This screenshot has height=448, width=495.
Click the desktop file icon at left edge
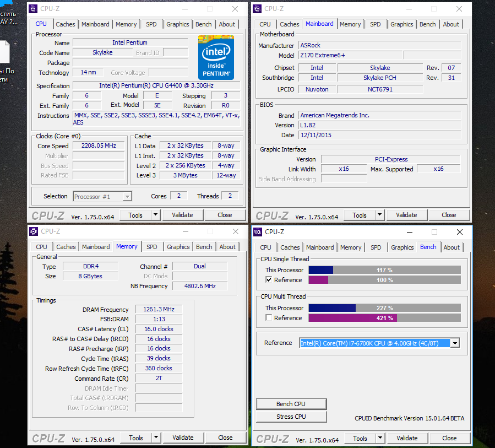pyautogui.click(x=4, y=51)
